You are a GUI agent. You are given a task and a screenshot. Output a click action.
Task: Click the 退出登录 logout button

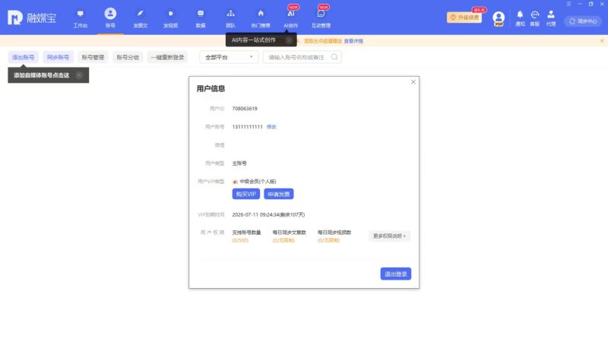(395, 274)
